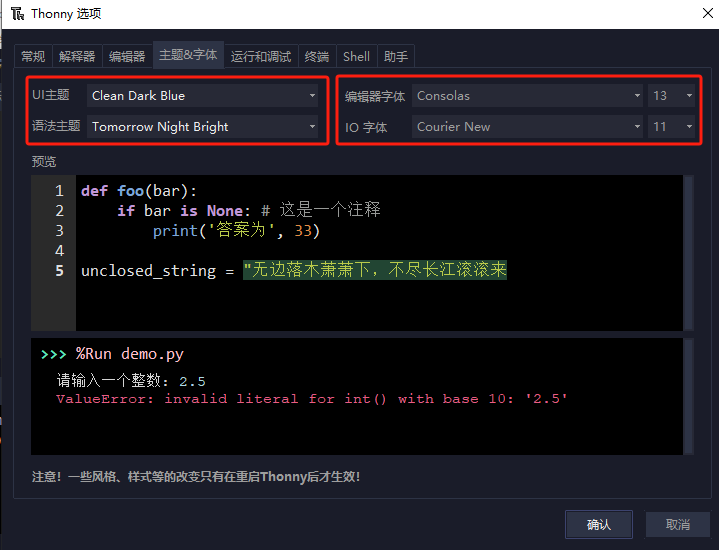The image size is (719, 550).
Task: Expand the syntax theme dropdown arrow
Action: [312, 127]
